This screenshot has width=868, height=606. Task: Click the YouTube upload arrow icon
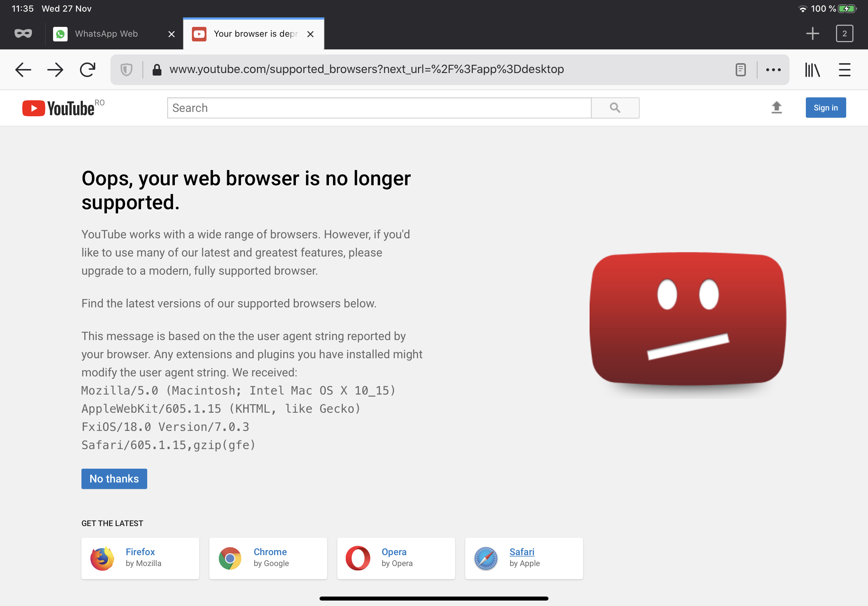tap(776, 107)
